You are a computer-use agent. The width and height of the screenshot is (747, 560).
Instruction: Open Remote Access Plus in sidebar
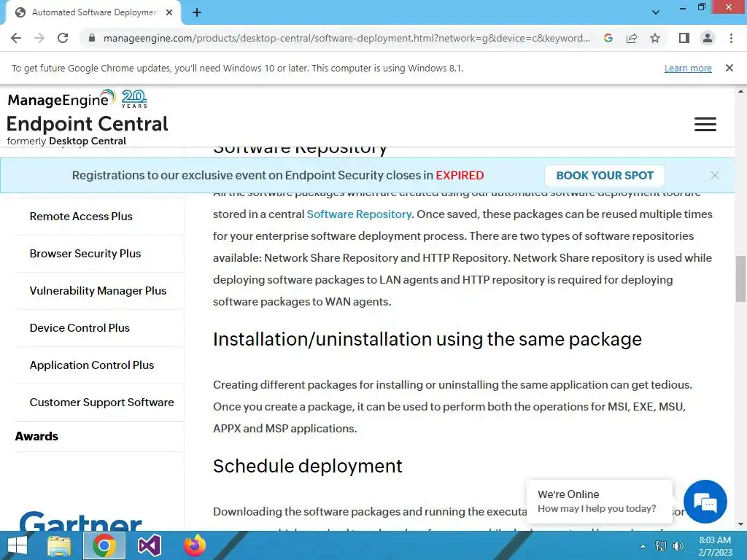click(x=81, y=216)
